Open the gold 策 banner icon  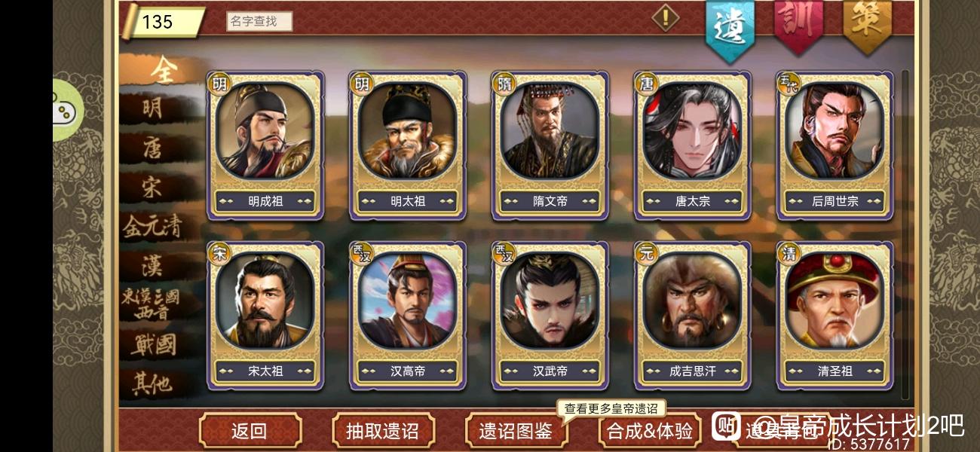867,24
